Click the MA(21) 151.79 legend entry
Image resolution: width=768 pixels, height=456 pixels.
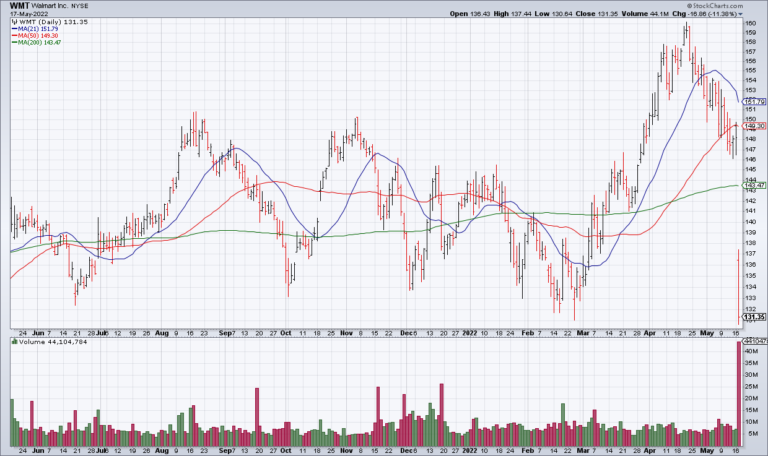35,29
